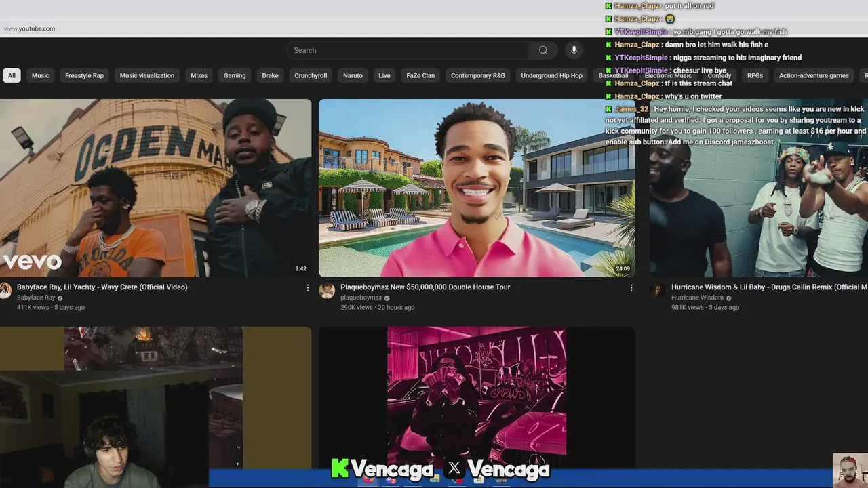Open plaqueboymax channel avatar

tap(327, 291)
